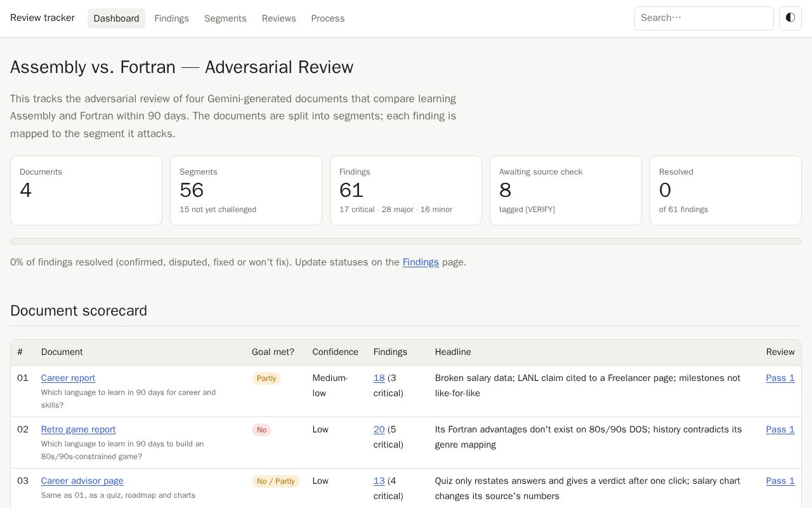Viewport: 812px width, 508px height.
Task: Follow the Findings link in the progress note
Action: coord(421,262)
